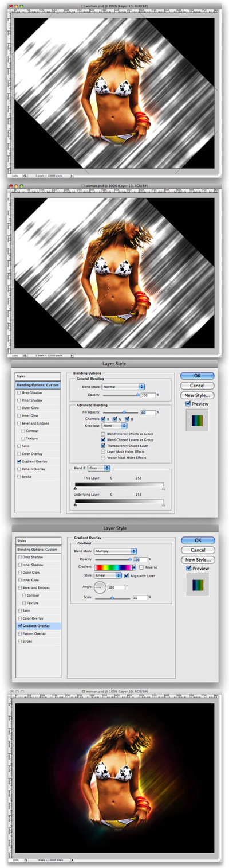The width and height of the screenshot is (229, 868).
Task: Click the Angle value field showing 180
Action: 116,587
